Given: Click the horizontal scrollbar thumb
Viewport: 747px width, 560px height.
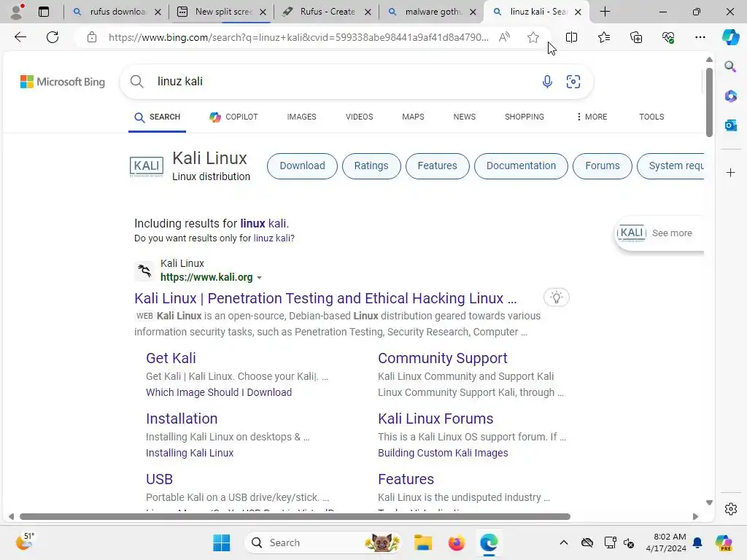Looking at the screenshot, I should point(295,517).
